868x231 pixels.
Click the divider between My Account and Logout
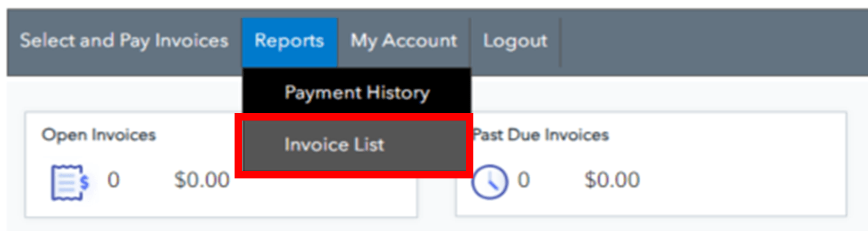click(x=470, y=41)
